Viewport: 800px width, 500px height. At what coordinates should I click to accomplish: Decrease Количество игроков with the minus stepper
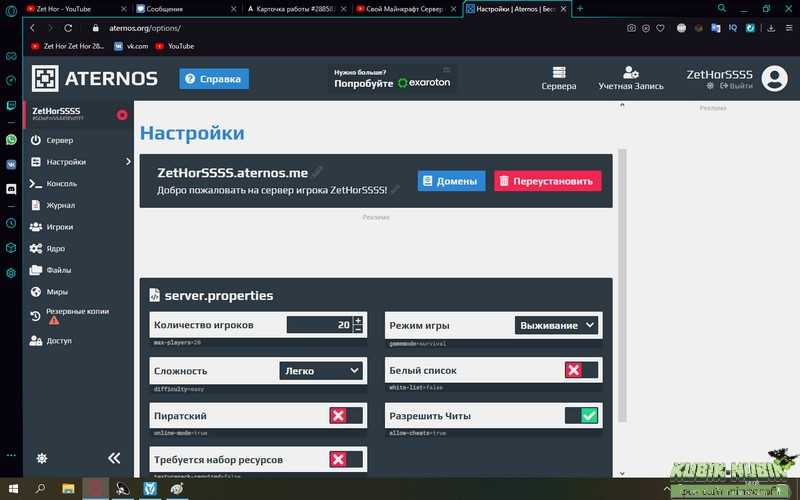point(358,329)
